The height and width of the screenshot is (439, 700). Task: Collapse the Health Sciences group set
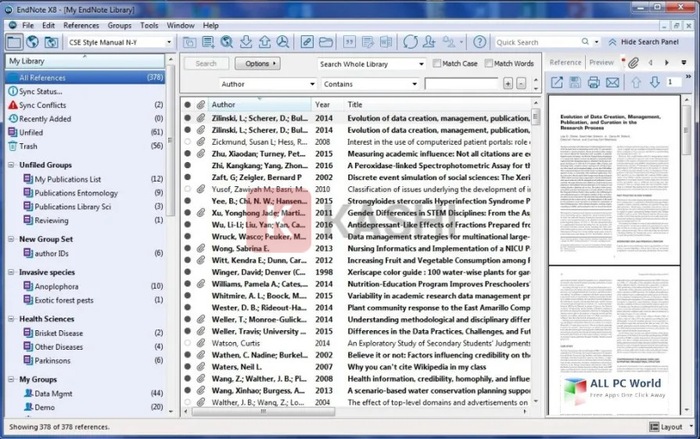tap(11, 319)
